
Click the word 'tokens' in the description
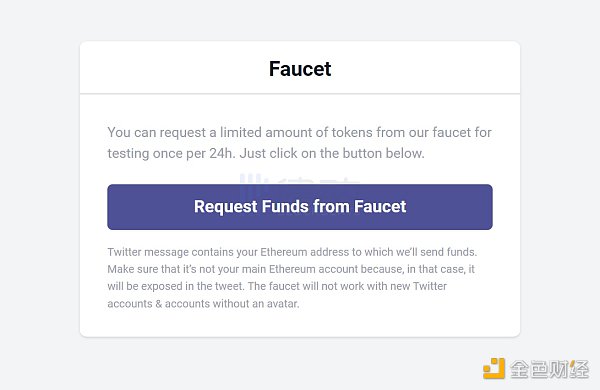352,132
